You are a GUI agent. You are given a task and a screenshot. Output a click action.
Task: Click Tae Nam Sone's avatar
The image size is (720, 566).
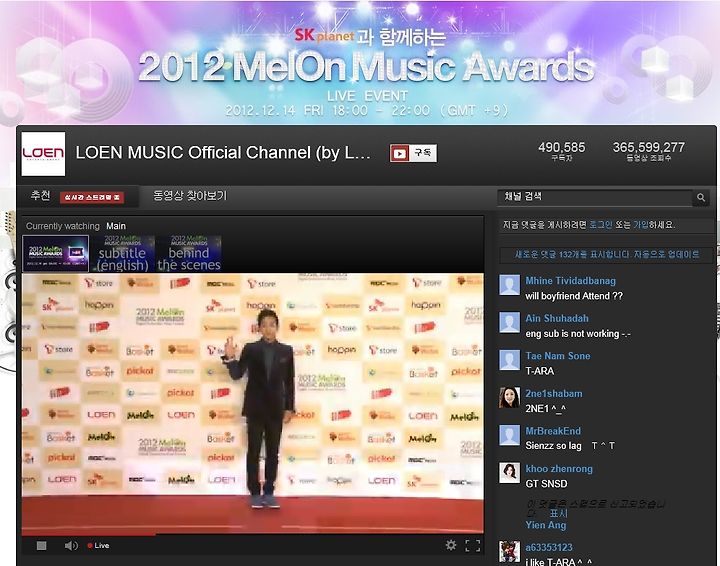pyautogui.click(x=509, y=360)
